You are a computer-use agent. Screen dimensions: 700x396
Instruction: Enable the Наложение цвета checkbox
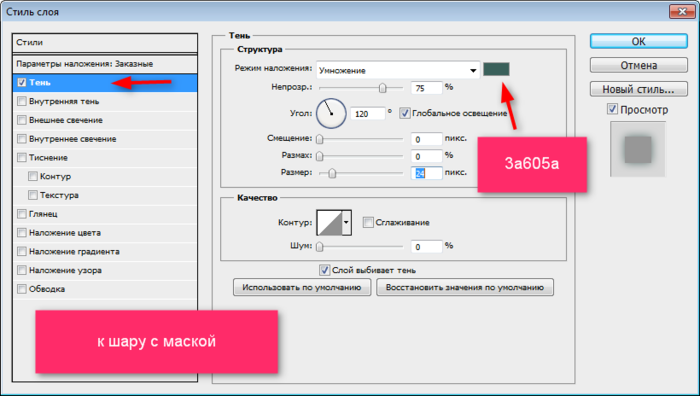coord(21,233)
